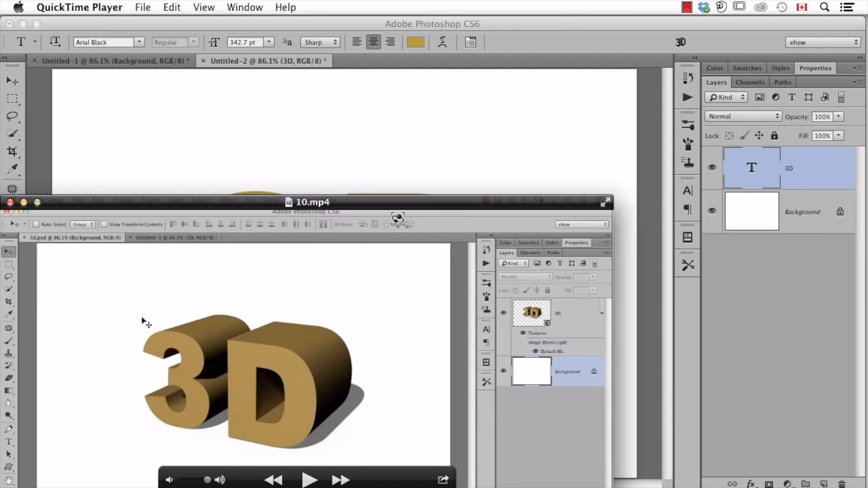Hide the Background layer

[x=711, y=211]
